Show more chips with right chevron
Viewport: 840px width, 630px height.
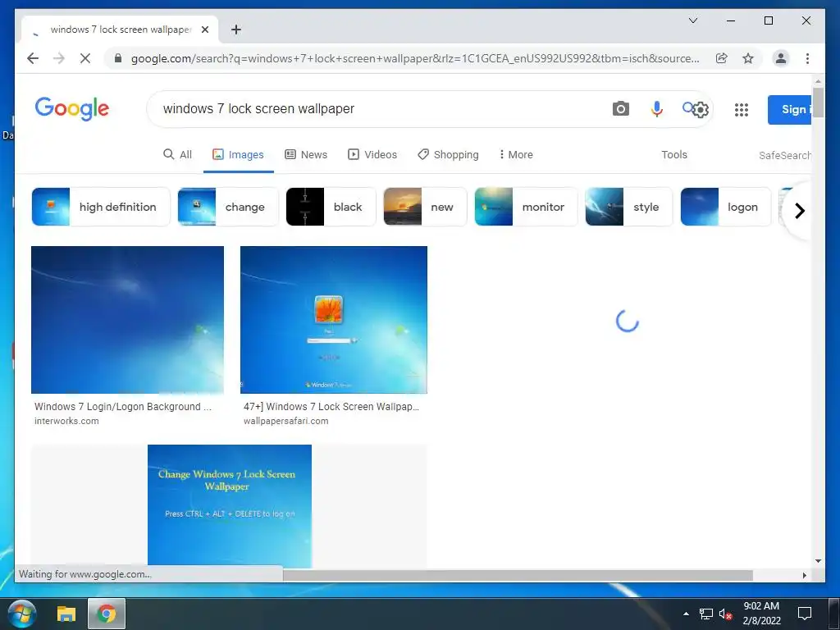tap(799, 211)
